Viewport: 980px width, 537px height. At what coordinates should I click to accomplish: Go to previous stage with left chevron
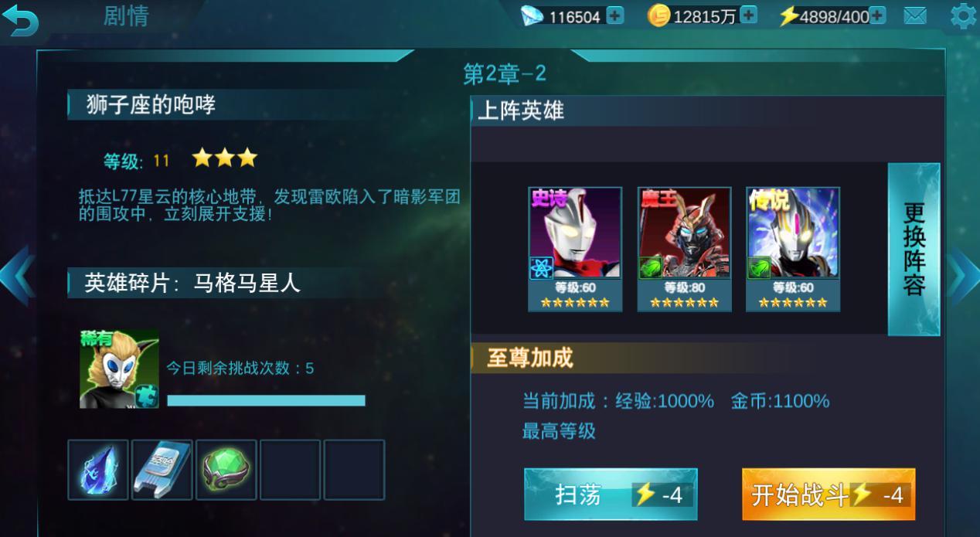tap(16, 276)
